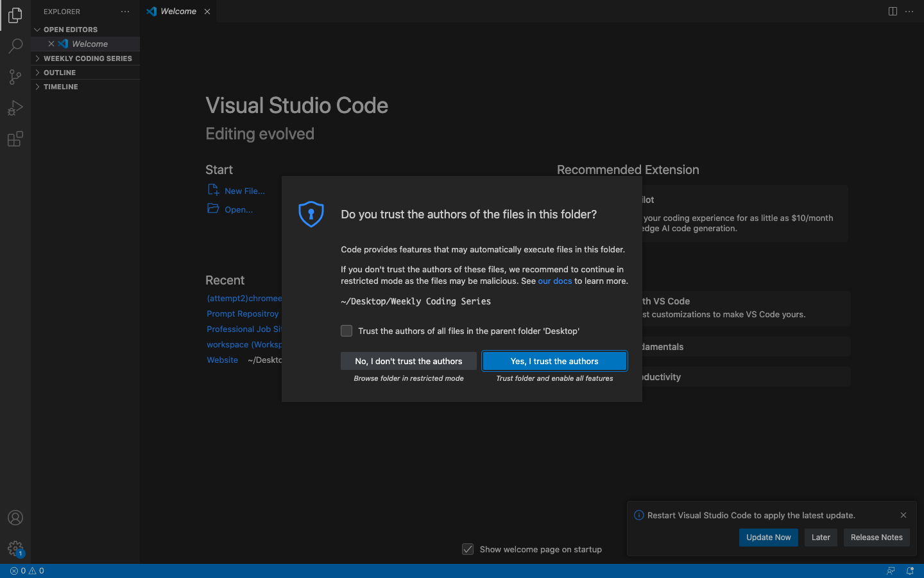Click Yes, I trust the authors
This screenshot has height=578, width=924.
[x=554, y=361]
